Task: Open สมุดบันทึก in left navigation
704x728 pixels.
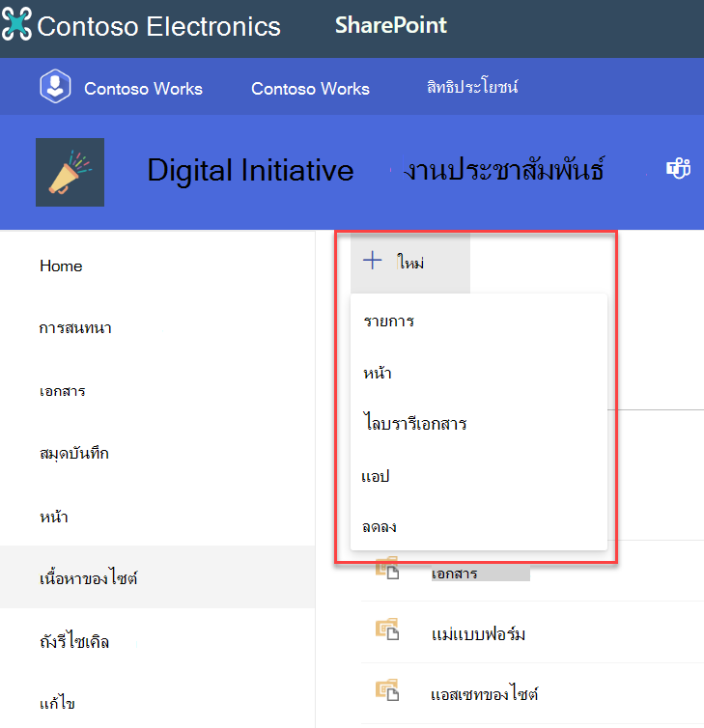Action: click(74, 453)
